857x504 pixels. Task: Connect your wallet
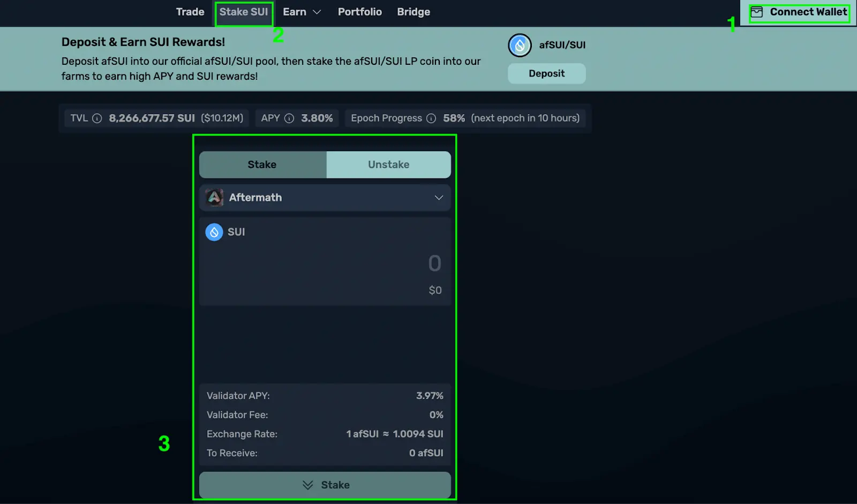799,12
